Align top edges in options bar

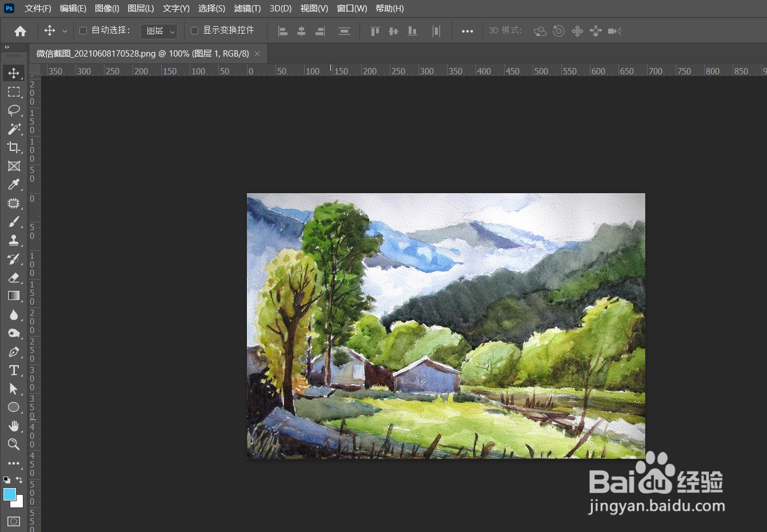pyautogui.click(x=375, y=31)
